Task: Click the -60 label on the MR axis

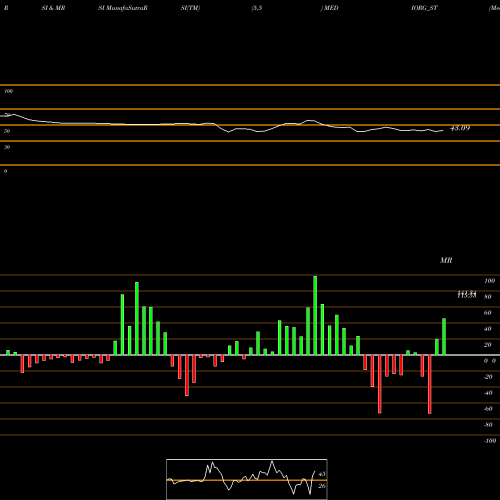Action: [488, 409]
